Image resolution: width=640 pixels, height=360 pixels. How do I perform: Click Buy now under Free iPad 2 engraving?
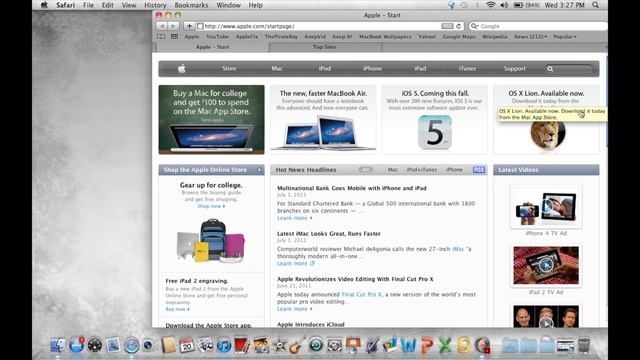coord(177,309)
